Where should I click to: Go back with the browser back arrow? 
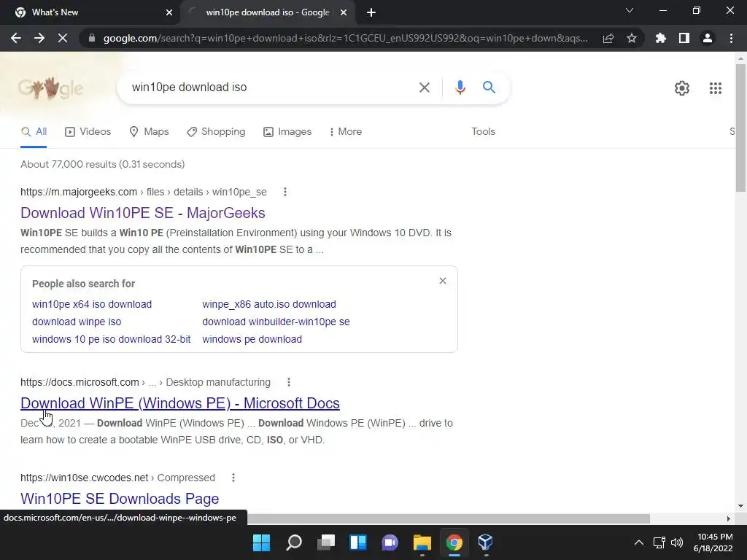[16, 38]
